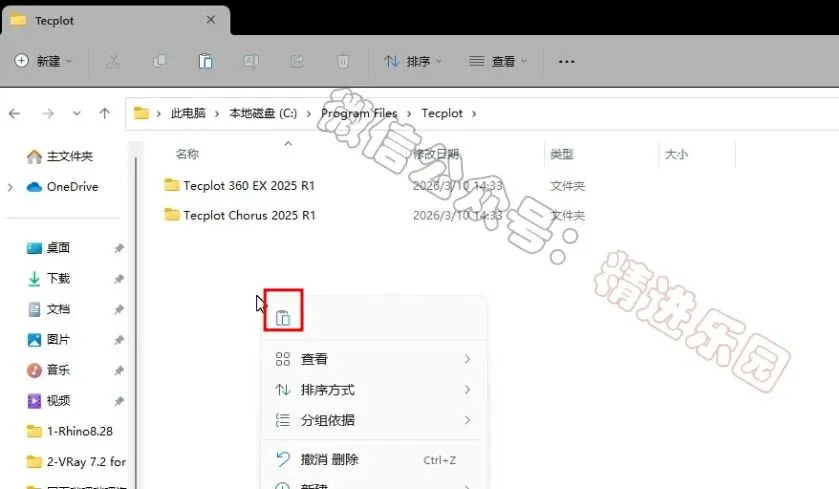Open 分组依据 submenu in context menu

click(373, 420)
